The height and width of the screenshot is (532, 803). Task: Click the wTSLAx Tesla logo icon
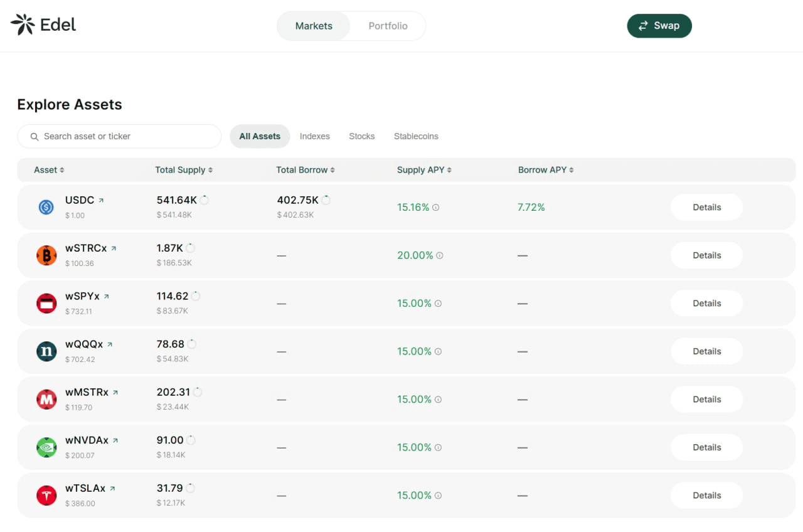point(46,496)
